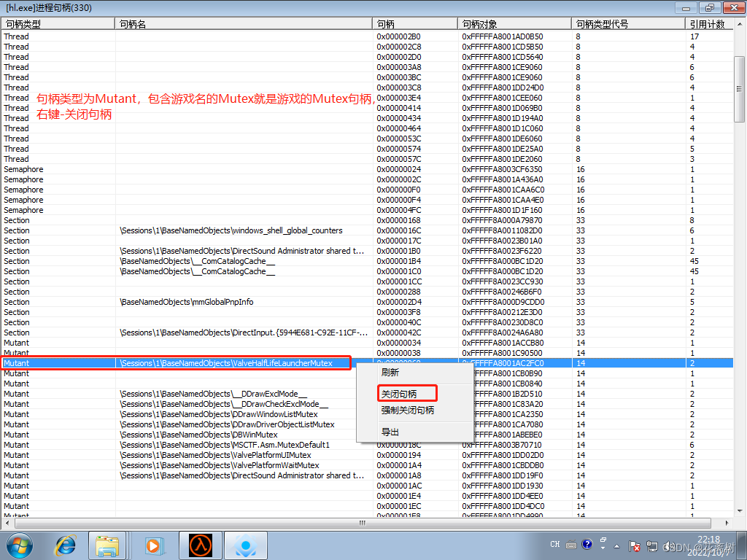
Task: Select the __DDrawCheckExclMode__ Mutant row
Action: click(367, 404)
